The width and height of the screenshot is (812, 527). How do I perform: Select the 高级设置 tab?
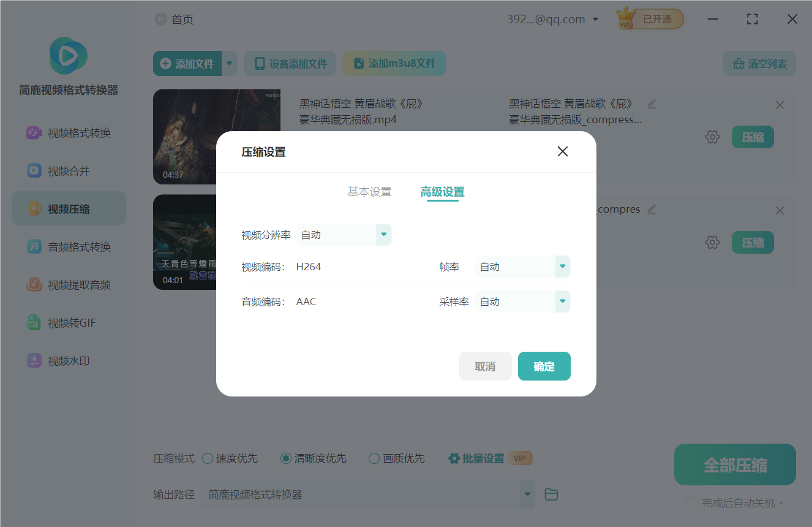(442, 191)
